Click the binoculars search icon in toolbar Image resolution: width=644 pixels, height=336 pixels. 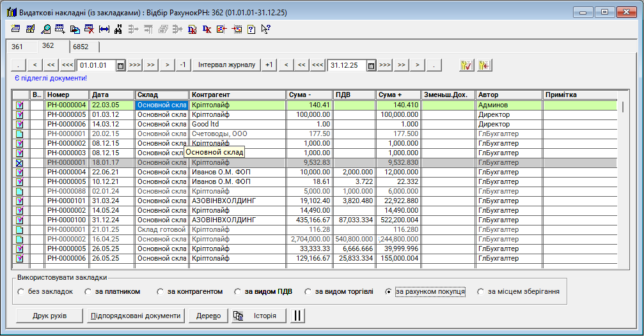[119, 29]
